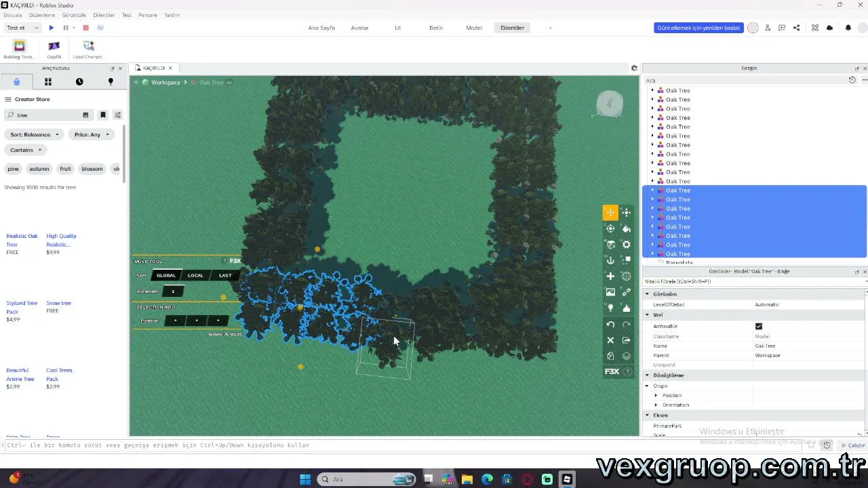Stop the running playtest
This screenshot has height=488, width=868.
[85, 28]
